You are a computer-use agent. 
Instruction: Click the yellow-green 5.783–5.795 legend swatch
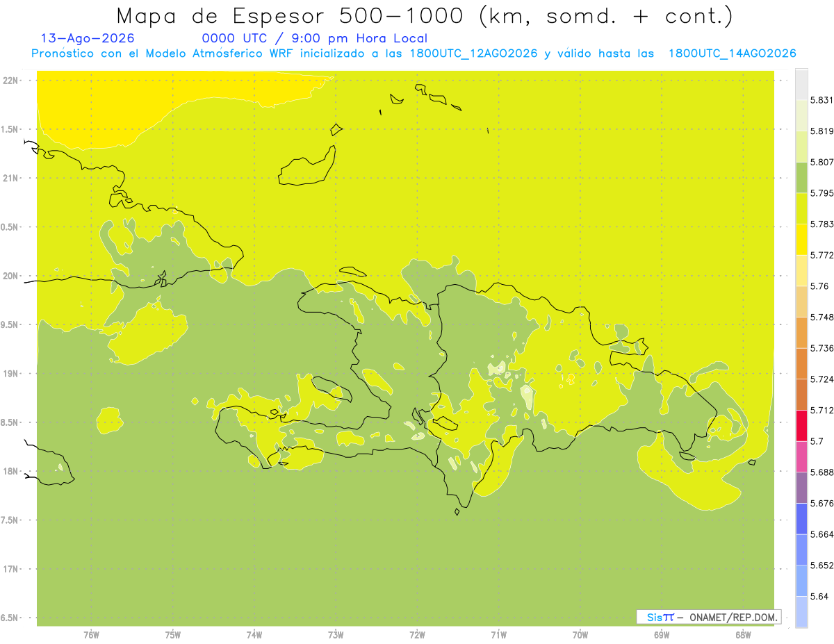click(x=801, y=208)
